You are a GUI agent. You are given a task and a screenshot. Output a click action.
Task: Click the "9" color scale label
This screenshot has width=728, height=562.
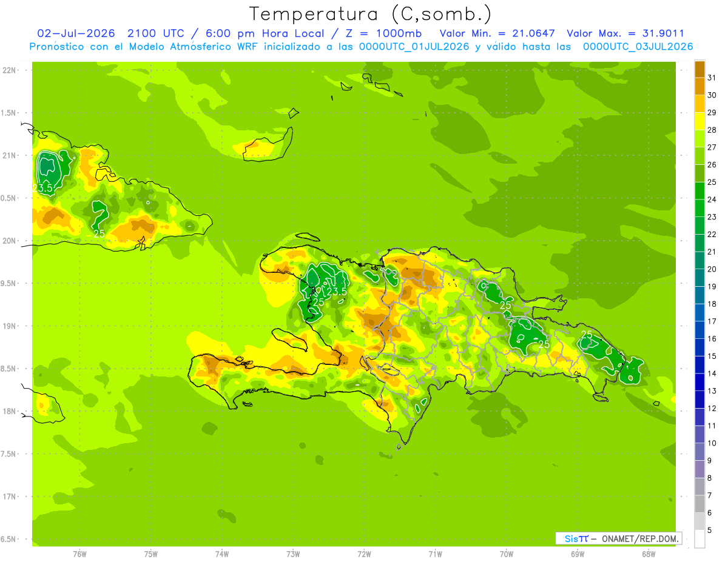point(710,461)
